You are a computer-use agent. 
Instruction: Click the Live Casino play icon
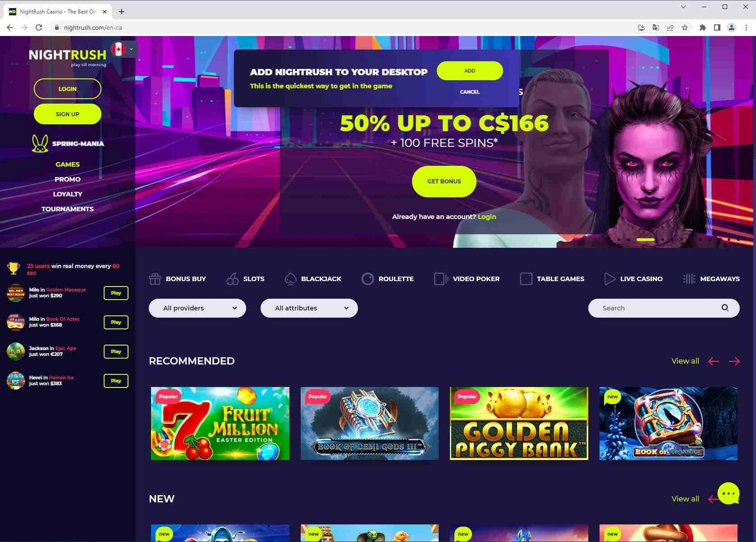609,279
